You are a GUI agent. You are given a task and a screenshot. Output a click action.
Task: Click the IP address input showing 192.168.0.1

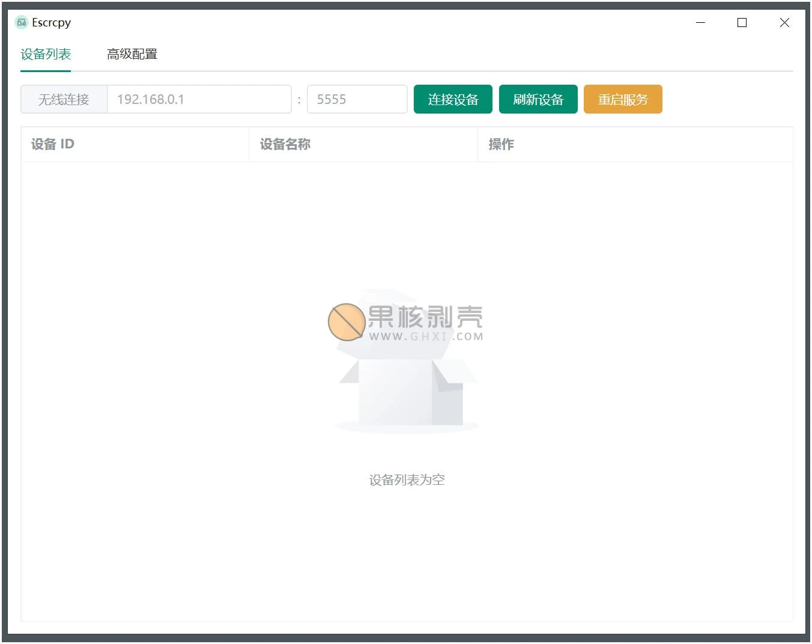[199, 99]
